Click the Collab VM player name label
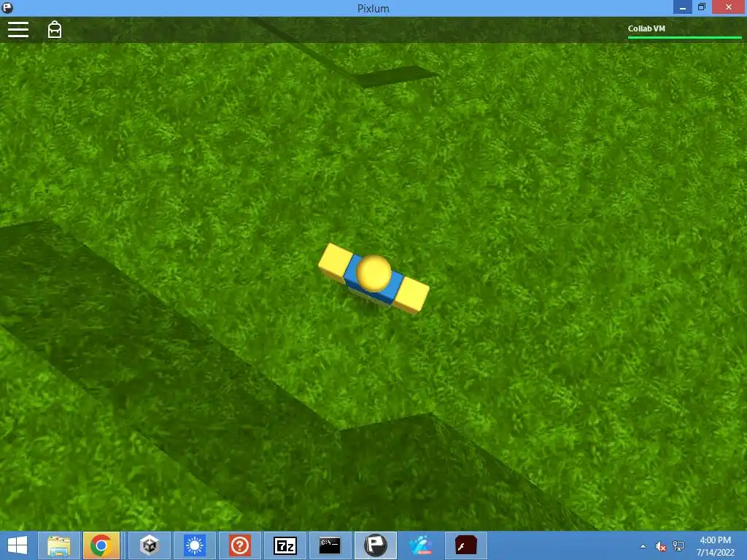The width and height of the screenshot is (747, 560). [646, 28]
